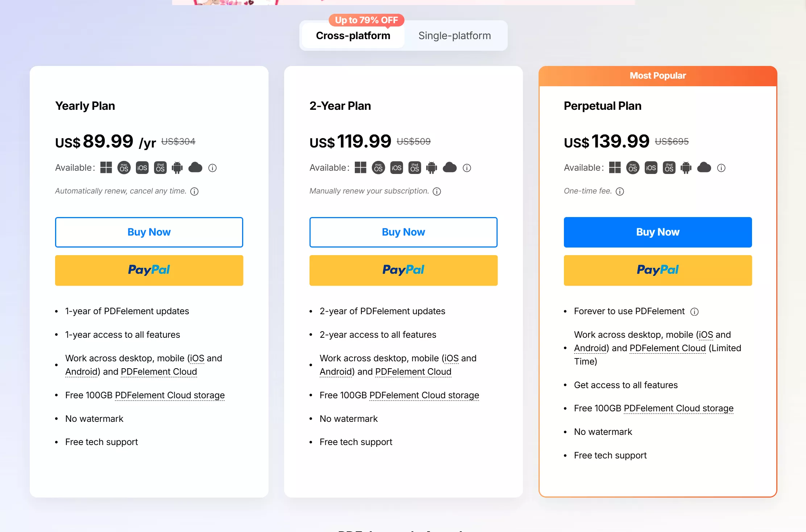Open info icon next to One-time fee
The width and height of the screenshot is (806, 532).
point(620,191)
